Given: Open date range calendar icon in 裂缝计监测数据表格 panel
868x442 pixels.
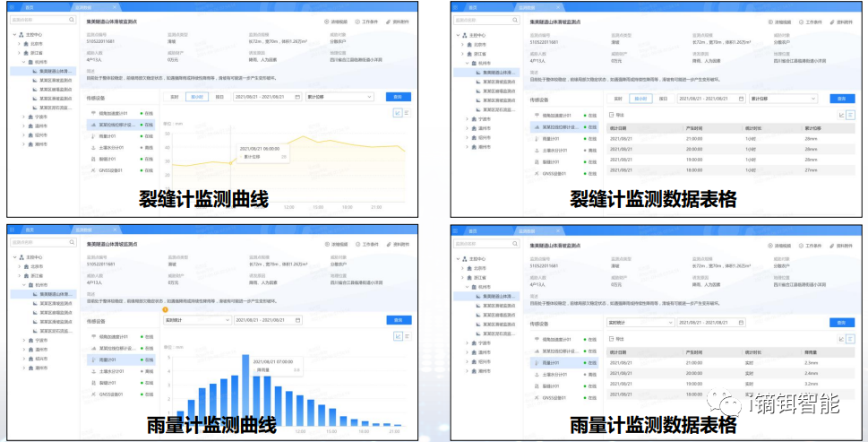Looking at the screenshot, I should 739,99.
